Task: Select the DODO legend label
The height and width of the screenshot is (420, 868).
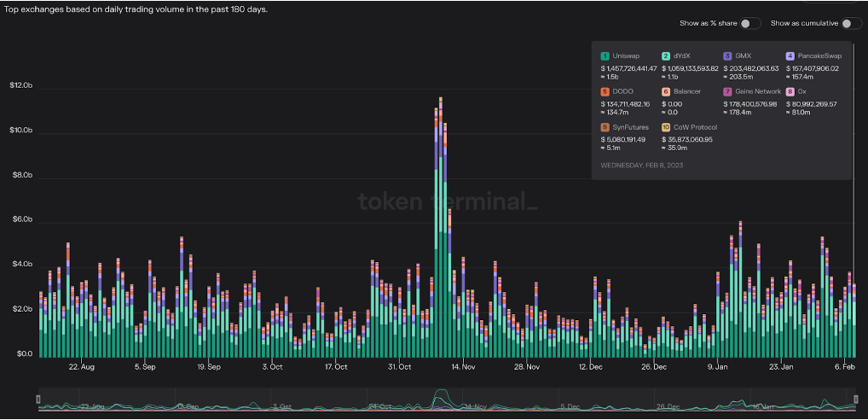Action: pyautogui.click(x=622, y=91)
